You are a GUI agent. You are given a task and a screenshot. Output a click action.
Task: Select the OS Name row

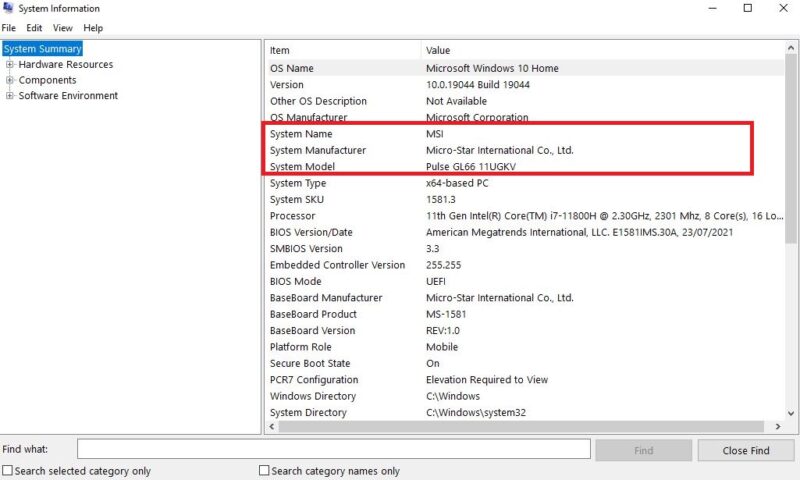point(526,68)
